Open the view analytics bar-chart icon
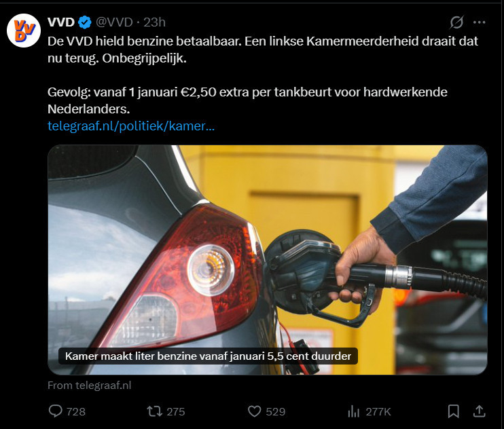Viewport: 504px width, 429px height. pyautogui.click(x=354, y=411)
